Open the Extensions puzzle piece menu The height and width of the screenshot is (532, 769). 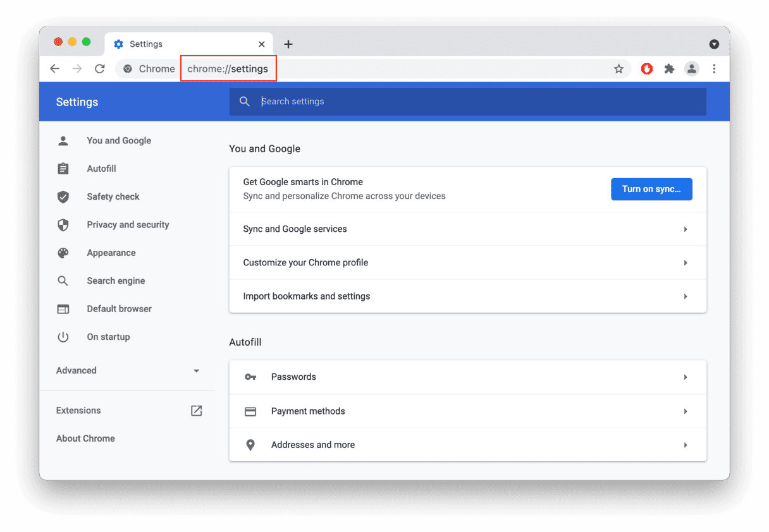click(x=669, y=69)
